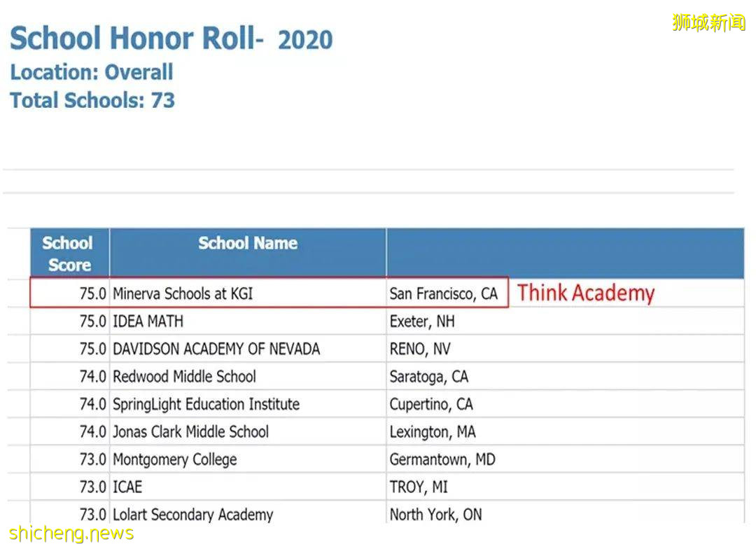Select the Germantown, MD location cell
This screenshot has width=756, height=547.
442,459
